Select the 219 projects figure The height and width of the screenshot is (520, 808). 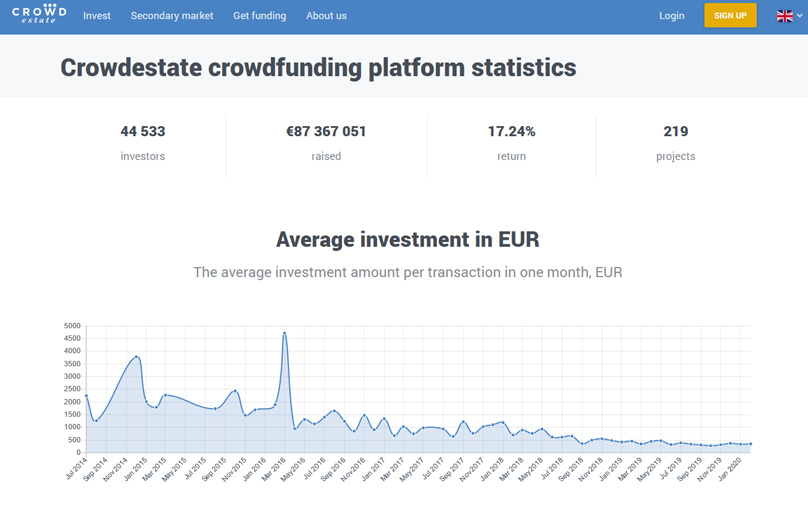[x=676, y=131]
